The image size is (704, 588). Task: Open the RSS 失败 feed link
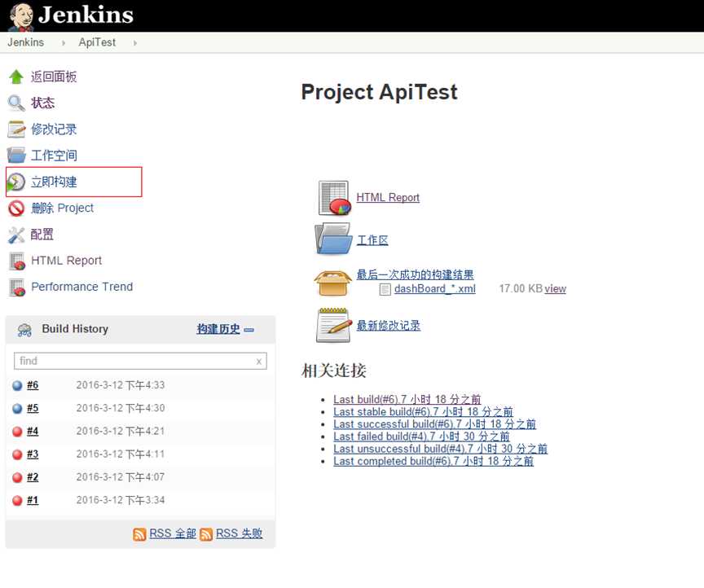click(239, 533)
